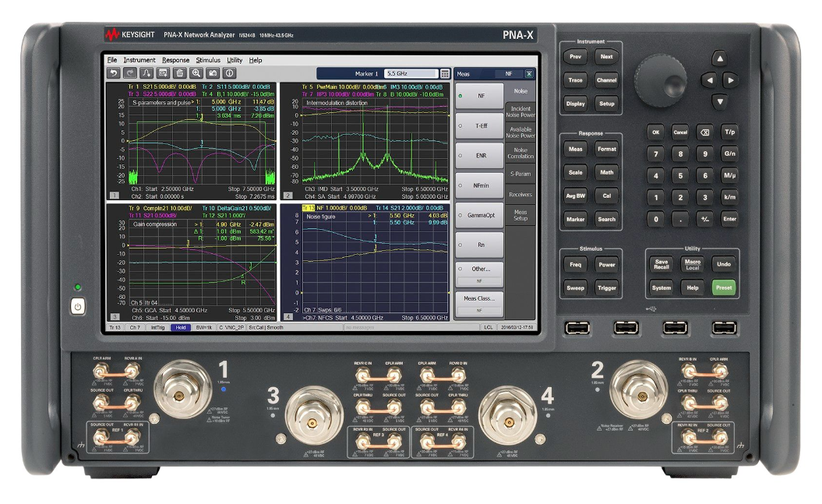This screenshot has height=504, width=822.
Task: Open the Instrument menu
Action: [x=139, y=60]
